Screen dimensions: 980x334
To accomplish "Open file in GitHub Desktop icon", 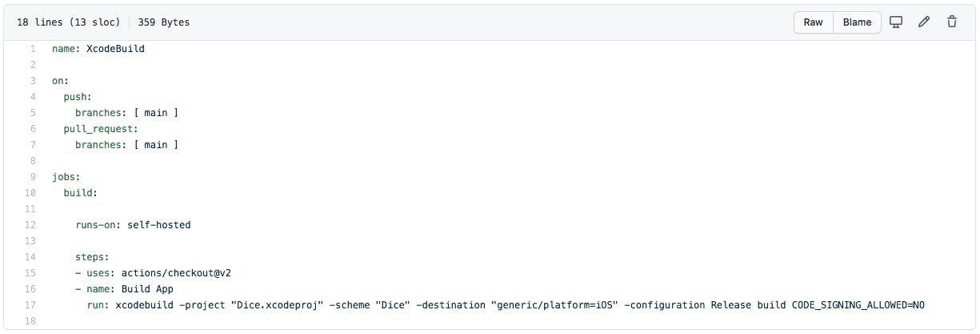I will pos(896,22).
